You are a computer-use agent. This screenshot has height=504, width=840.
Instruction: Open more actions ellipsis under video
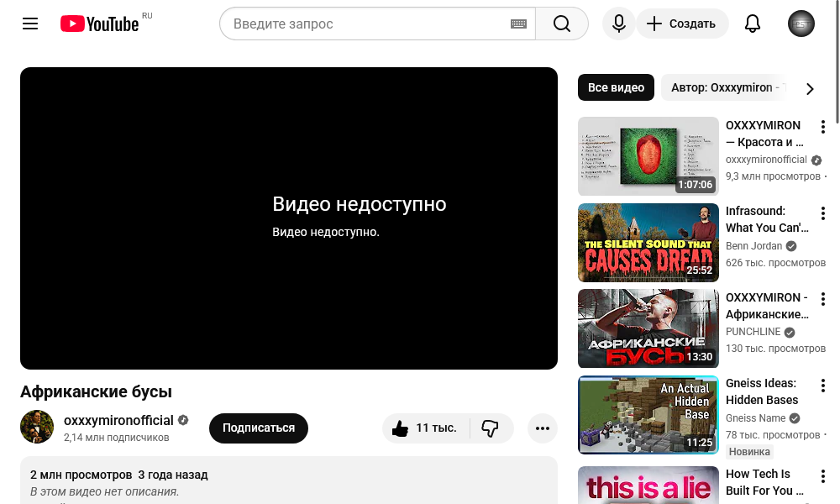(x=542, y=428)
